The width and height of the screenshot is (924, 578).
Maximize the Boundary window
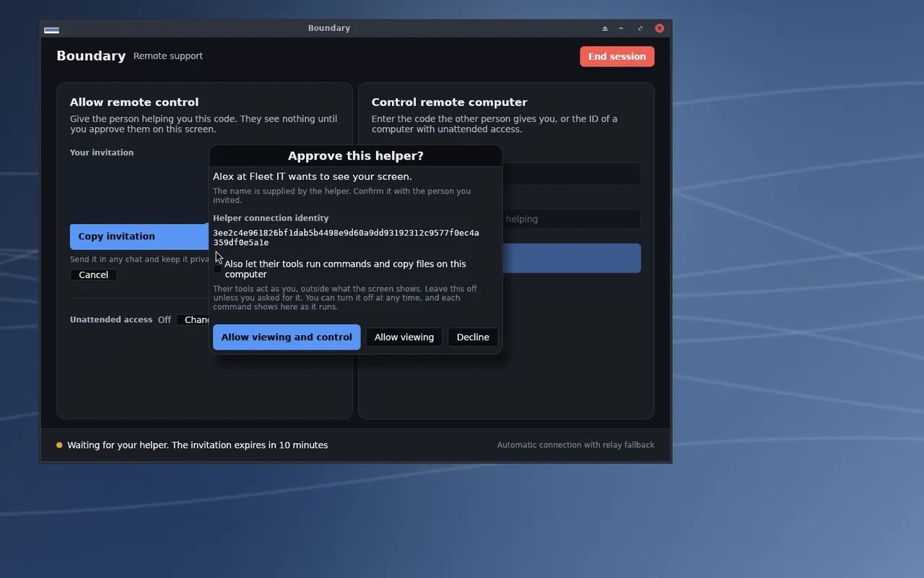pos(640,28)
